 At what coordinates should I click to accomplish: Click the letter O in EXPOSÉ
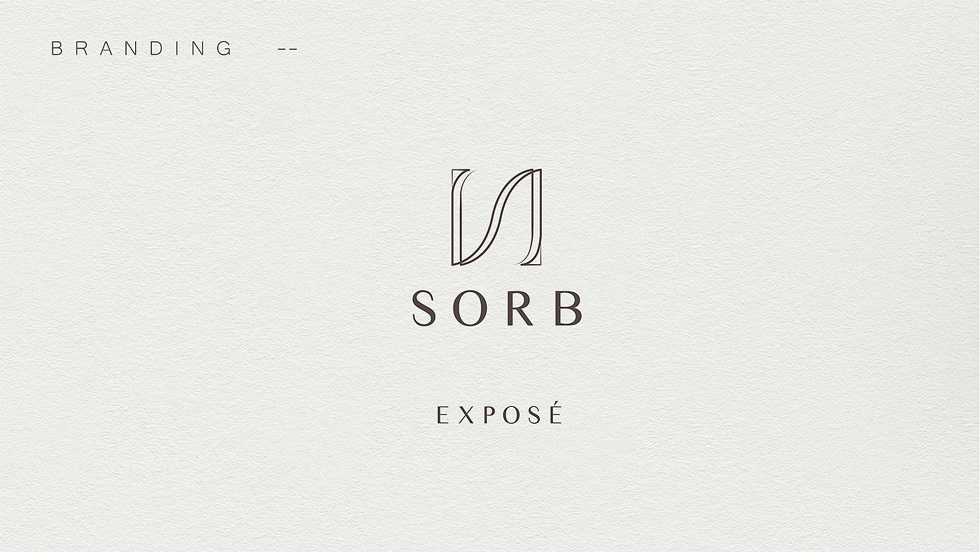point(511,415)
